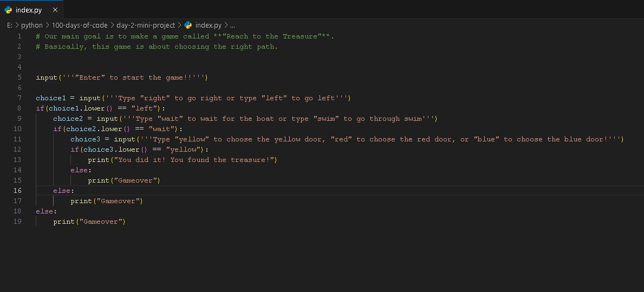The width and height of the screenshot is (644, 292).
Task: Click line number 19 in gutter
Action: [x=17, y=222]
